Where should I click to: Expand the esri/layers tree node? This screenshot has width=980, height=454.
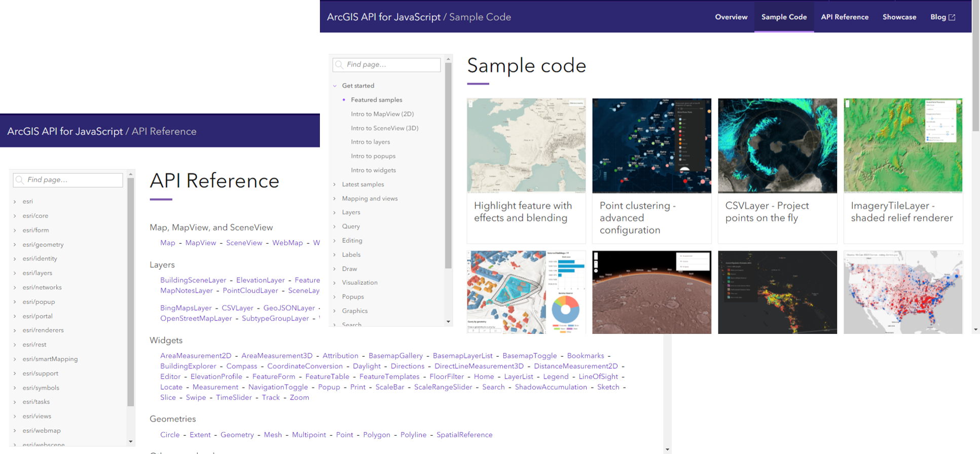(x=15, y=273)
